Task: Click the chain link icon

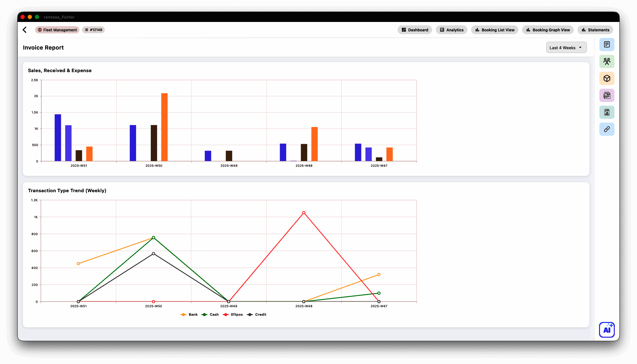Action: pyautogui.click(x=607, y=129)
